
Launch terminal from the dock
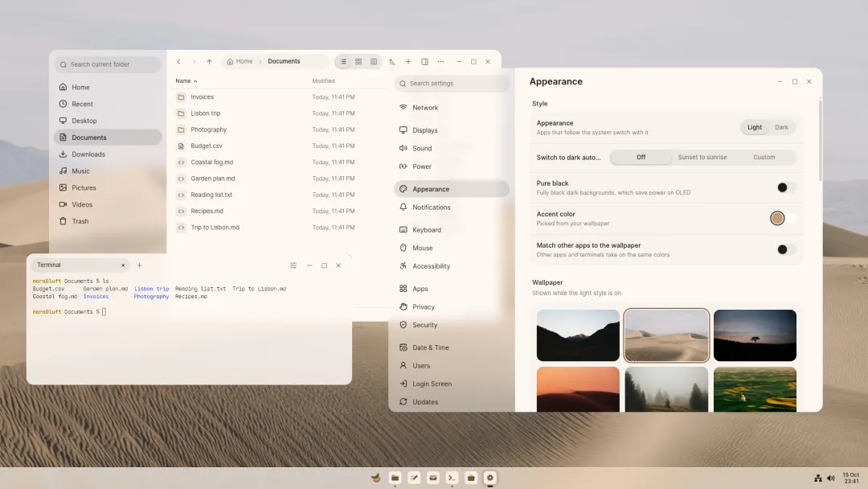(452, 478)
